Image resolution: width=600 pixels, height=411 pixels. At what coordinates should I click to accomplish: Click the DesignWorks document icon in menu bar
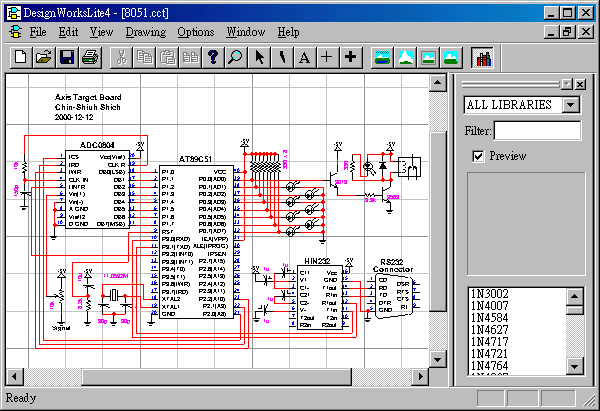click(15, 32)
